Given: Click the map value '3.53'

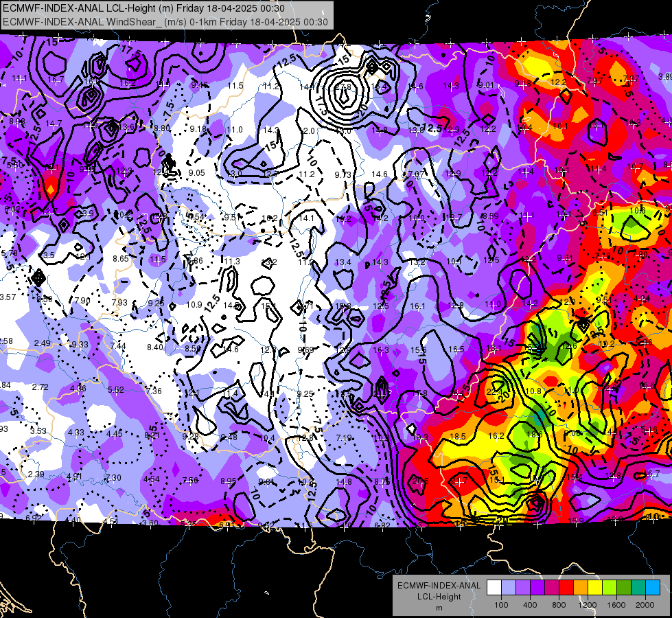Looking at the screenshot, I should [38, 431].
